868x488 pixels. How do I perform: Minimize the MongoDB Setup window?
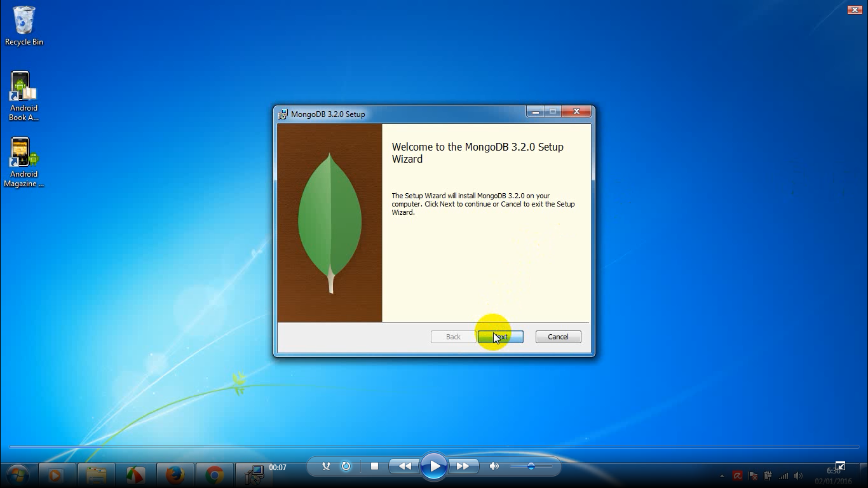[535, 112]
